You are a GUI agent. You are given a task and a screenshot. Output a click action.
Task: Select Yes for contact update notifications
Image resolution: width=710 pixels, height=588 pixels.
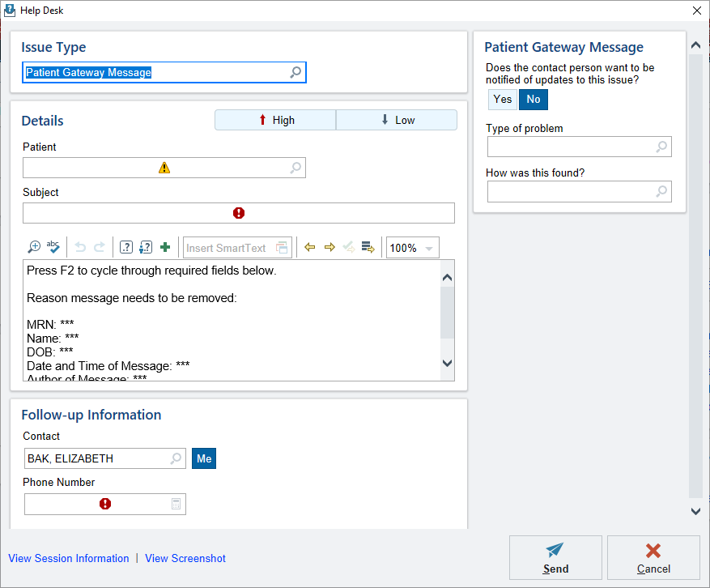(503, 99)
